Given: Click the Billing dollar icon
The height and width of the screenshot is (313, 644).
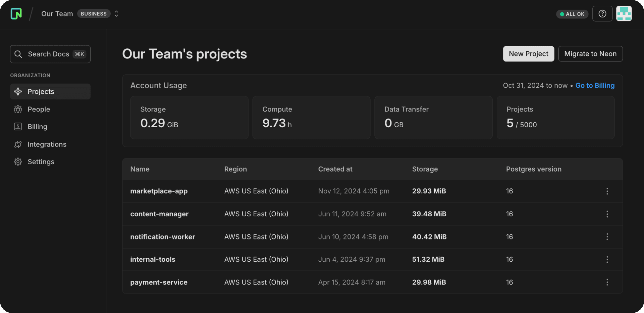Looking at the screenshot, I should (18, 126).
